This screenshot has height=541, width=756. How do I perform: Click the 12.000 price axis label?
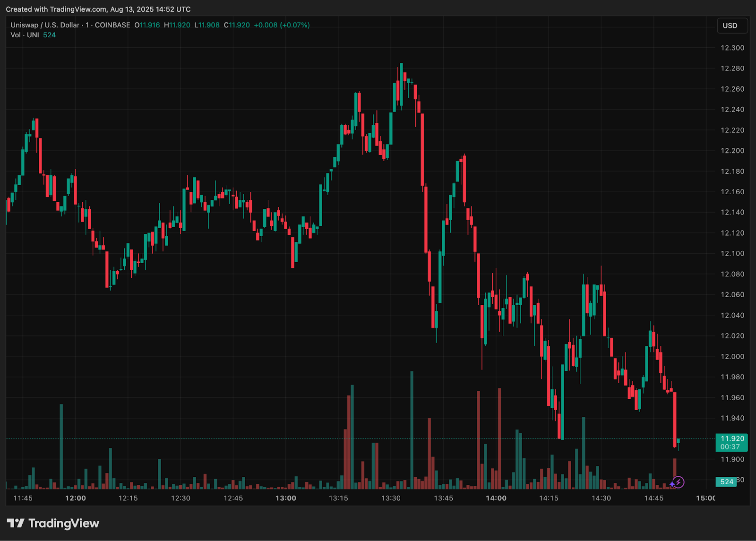(x=732, y=356)
